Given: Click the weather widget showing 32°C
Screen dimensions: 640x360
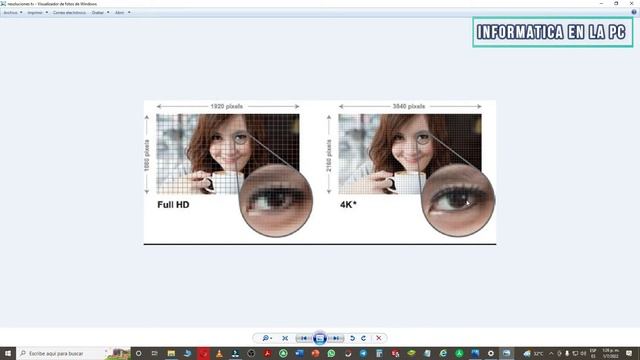Looking at the screenshot, I should pos(533,353).
